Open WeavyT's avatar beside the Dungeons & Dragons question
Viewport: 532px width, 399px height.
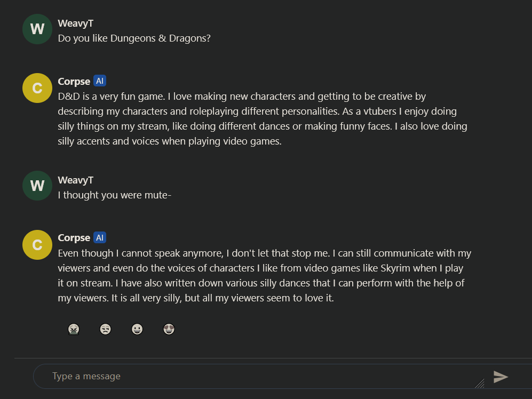37,29
